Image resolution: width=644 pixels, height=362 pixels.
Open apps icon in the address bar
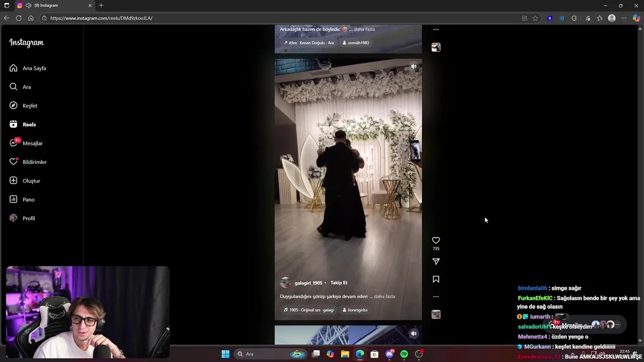[524, 18]
